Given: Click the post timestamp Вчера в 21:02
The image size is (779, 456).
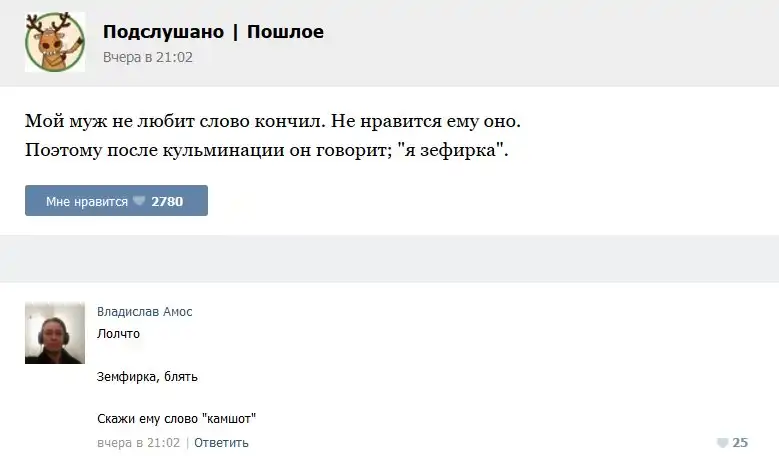Looking at the screenshot, I should click(x=148, y=57).
